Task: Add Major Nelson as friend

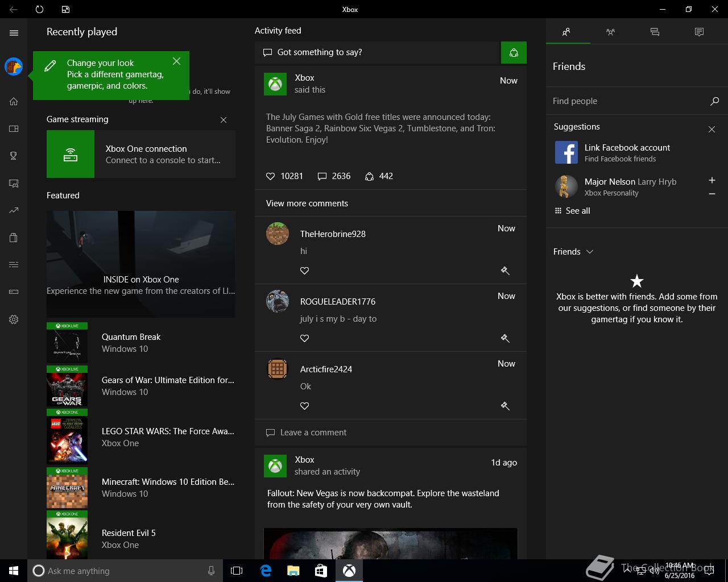Action: (712, 180)
